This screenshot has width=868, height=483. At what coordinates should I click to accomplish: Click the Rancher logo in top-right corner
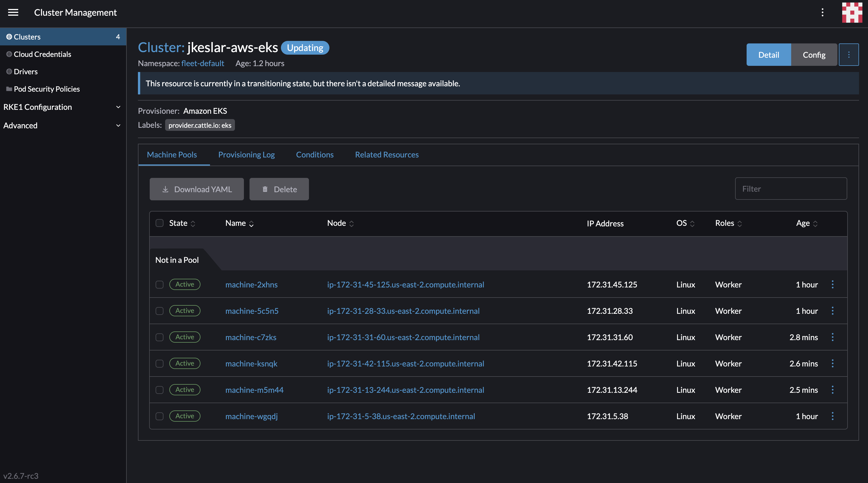[x=852, y=12]
